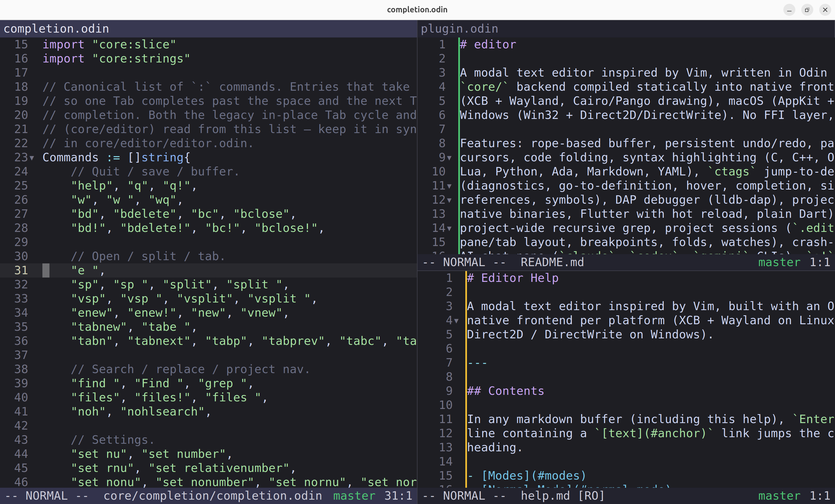Click the block cursor on line 31
Screen dimensions: 835x504
pos(46,270)
